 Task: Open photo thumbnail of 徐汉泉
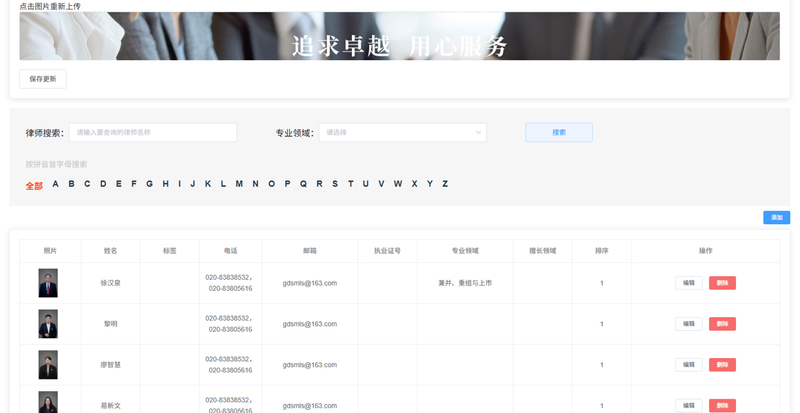(x=48, y=283)
